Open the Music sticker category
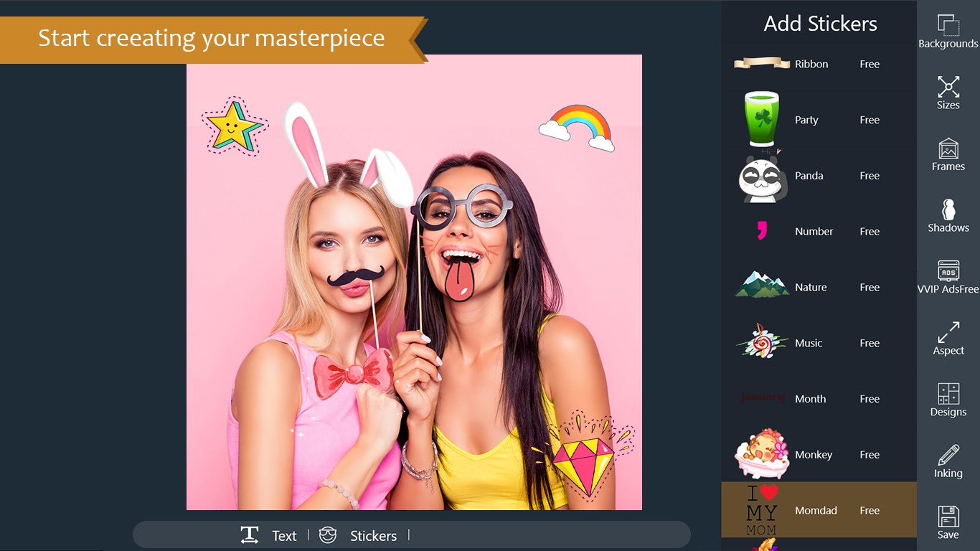The image size is (980, 551). pyautogui.click(x=809, y=343)
